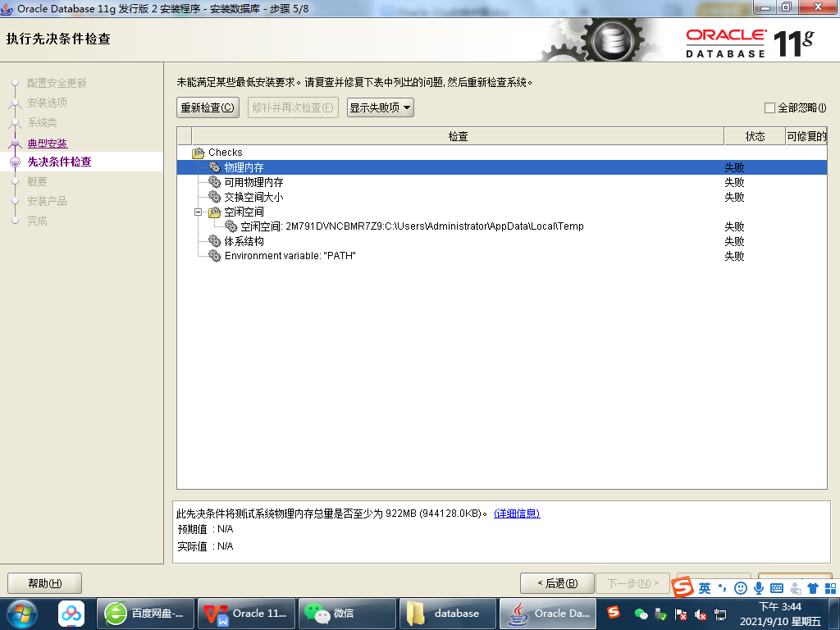Click gear icon beside 物理内存
This screenshot has height=630, width=840.
point(214,167)
